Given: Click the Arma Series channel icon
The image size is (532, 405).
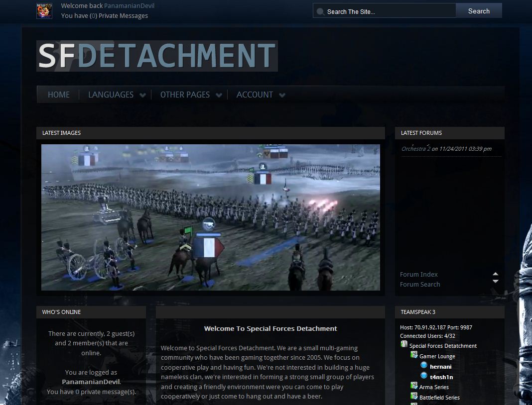Looking at the screenshot, I should (414, 386).
